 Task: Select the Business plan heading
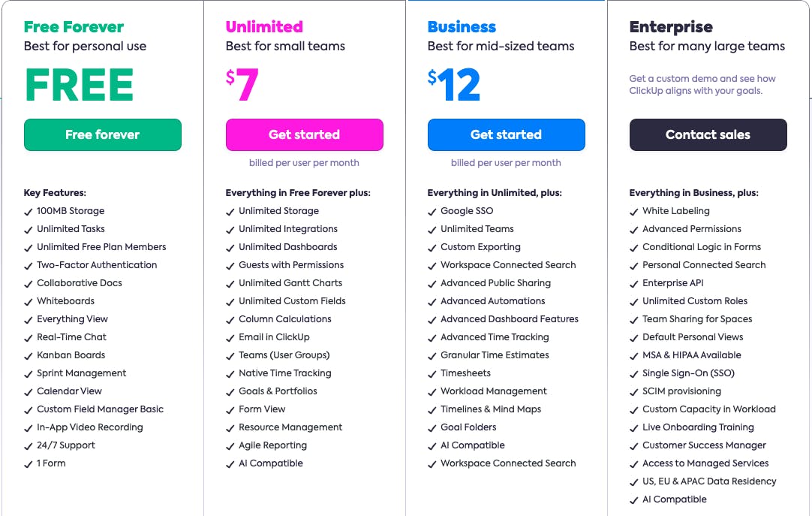(x=462, y=26)
